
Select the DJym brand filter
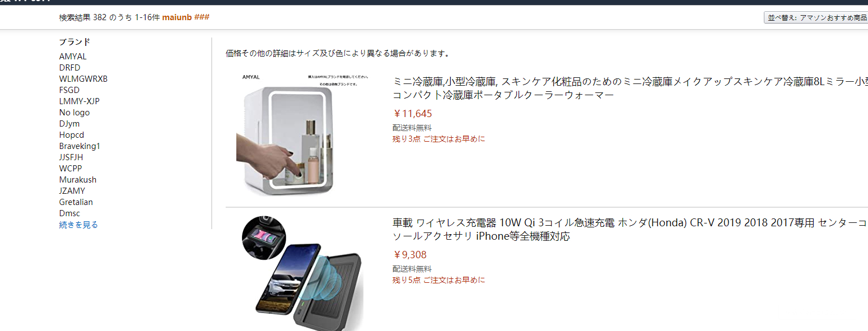pos(69,124)
